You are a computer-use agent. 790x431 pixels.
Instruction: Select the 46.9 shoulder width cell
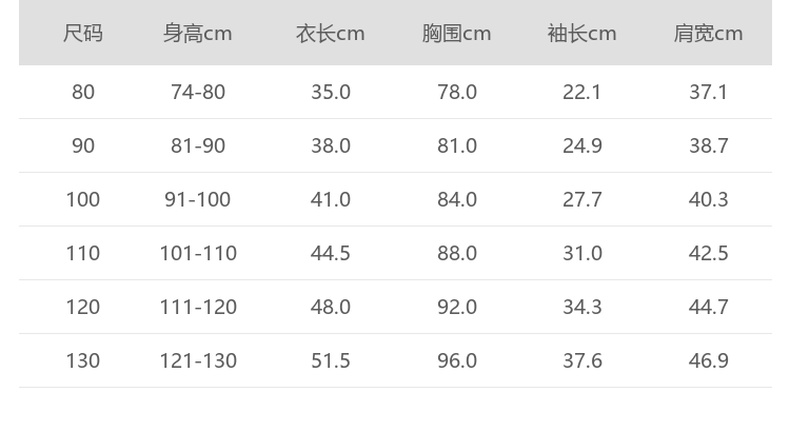coord(708,361)
